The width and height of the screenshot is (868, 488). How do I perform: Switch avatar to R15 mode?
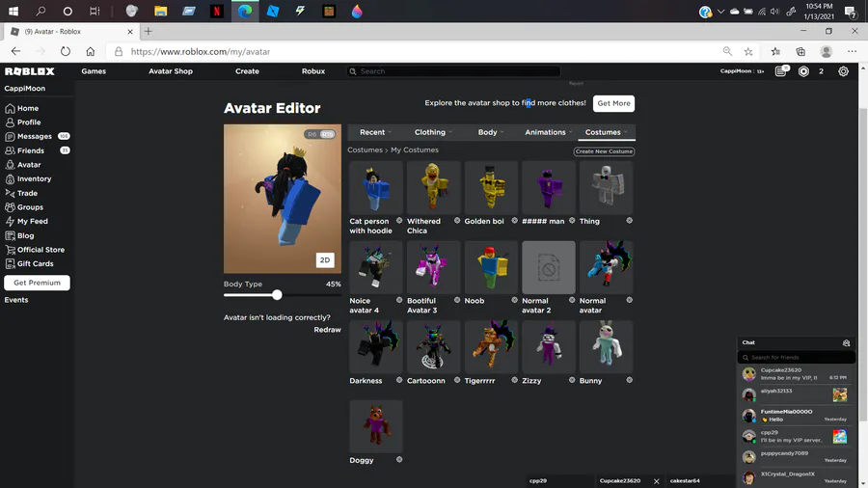(327, 134)
